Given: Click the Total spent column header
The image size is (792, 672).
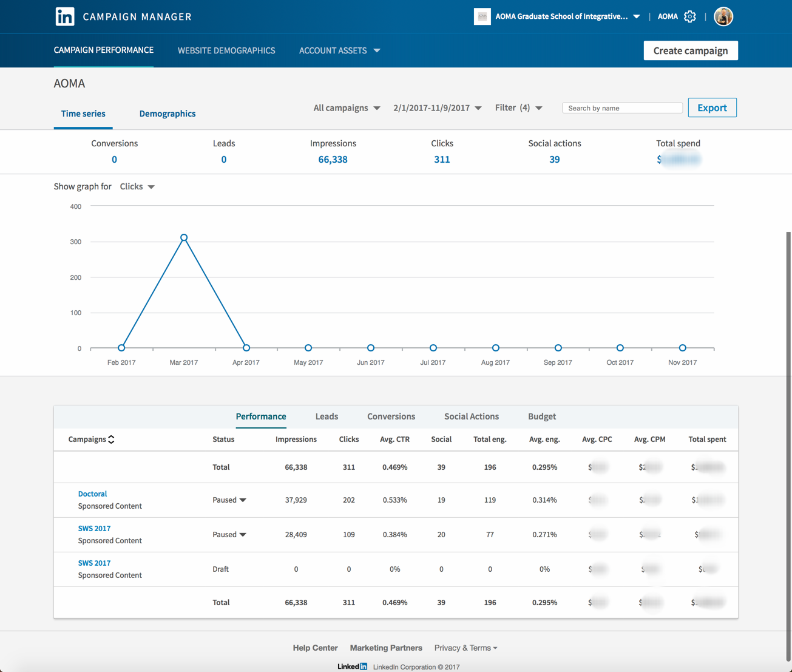Looking at the screenshot, I should (707, 440).
